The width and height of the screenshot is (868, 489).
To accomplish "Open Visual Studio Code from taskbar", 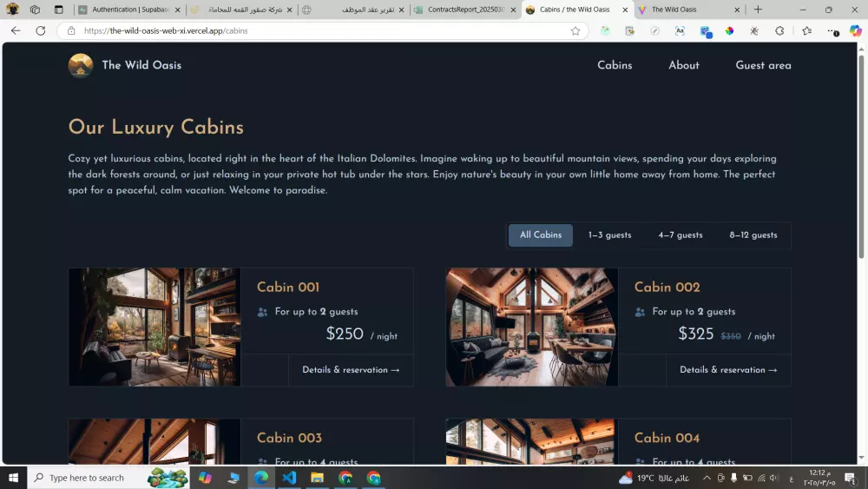I will (x=289, y=478).
